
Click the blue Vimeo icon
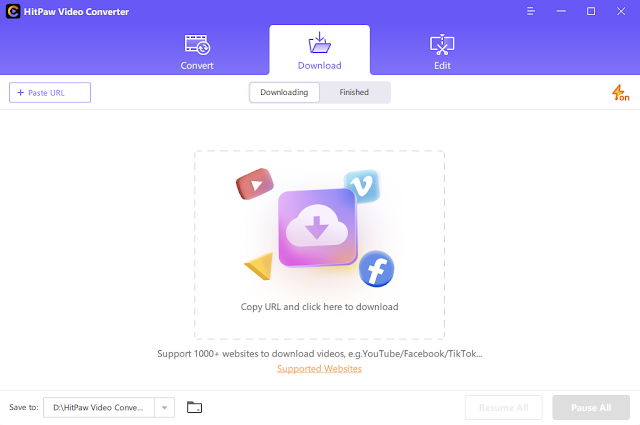pos(362,186)
